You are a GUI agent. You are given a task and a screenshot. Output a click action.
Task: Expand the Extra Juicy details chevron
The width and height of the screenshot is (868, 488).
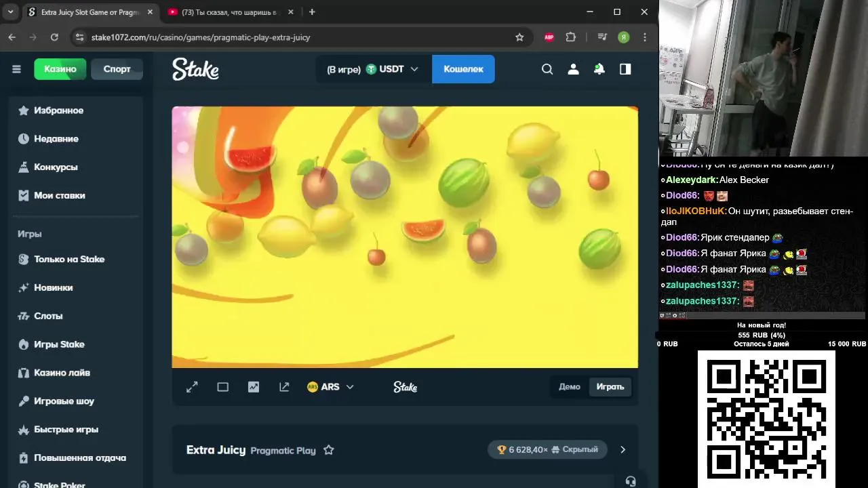[623, 450]
